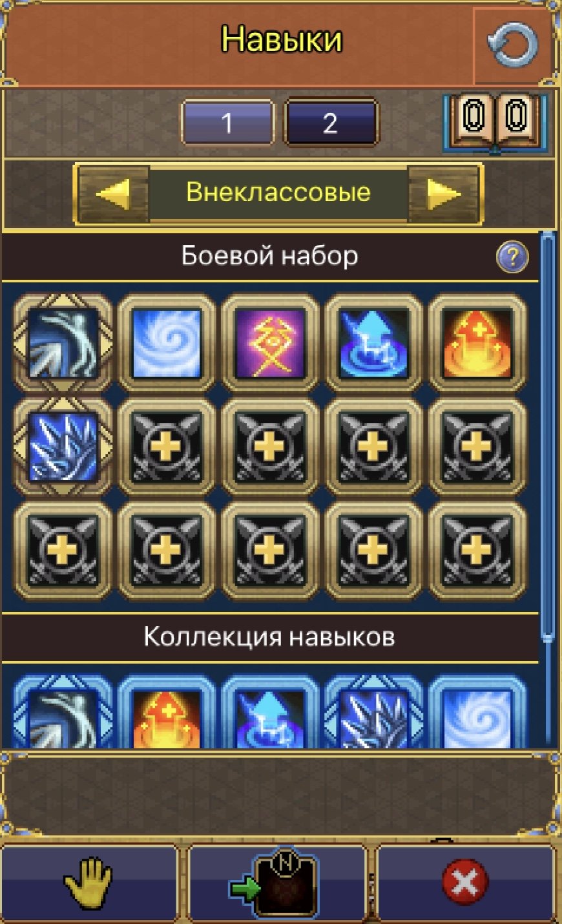562x924 pixels.
Task: Select the healing flame skill in Коллекция навыков
Action: [167, 712]
